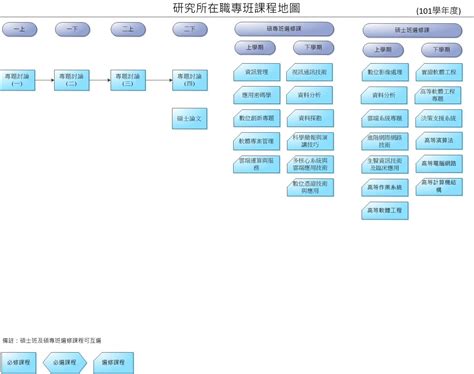
Task: Click the title 研究所在職專班課程地圖
Action: coord(237,8)
